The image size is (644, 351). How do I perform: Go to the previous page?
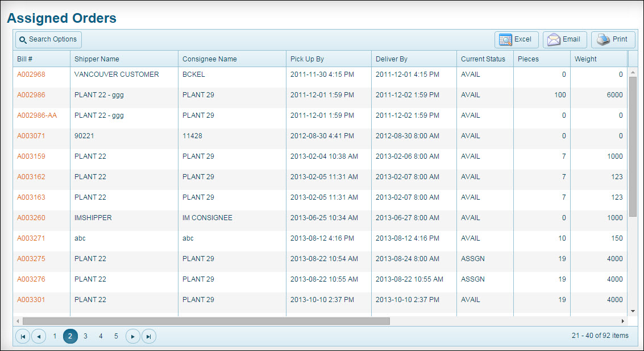pos(39,336)
